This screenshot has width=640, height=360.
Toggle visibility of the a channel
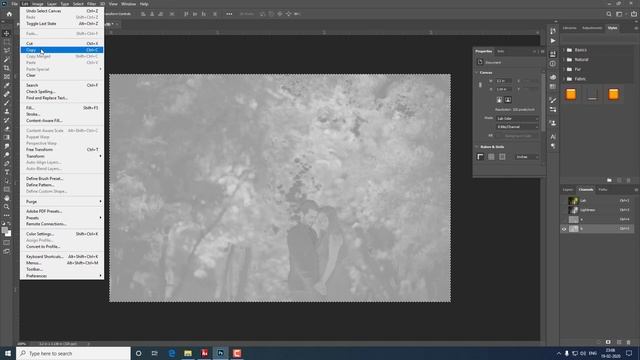tap(564, 220)
